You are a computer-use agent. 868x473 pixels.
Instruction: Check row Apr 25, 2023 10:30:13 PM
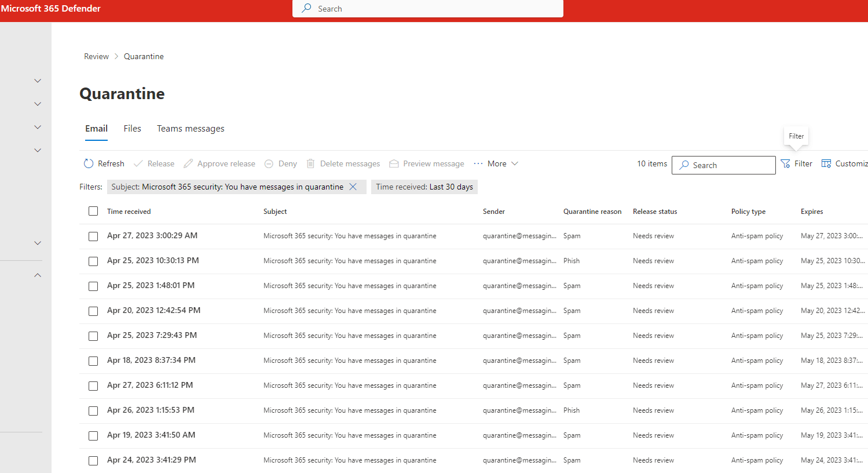93,261
